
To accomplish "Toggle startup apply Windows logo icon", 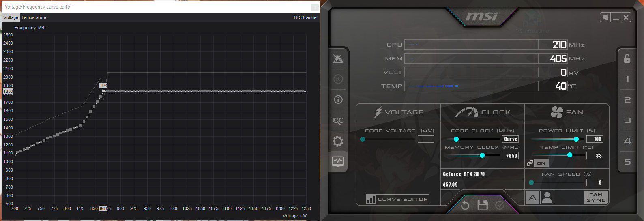I will pos(605,17).
